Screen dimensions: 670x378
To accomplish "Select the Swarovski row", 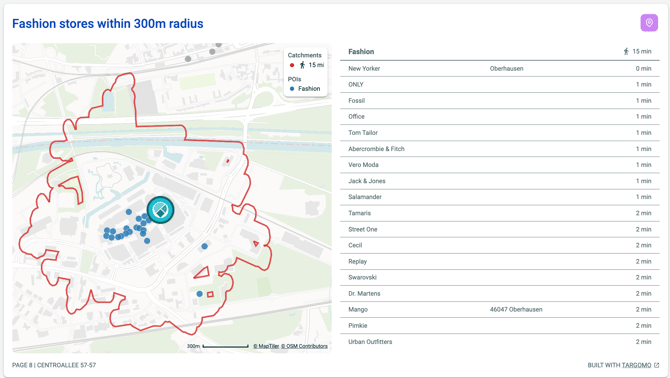I will pyautogui.click(x=500, y=277).
